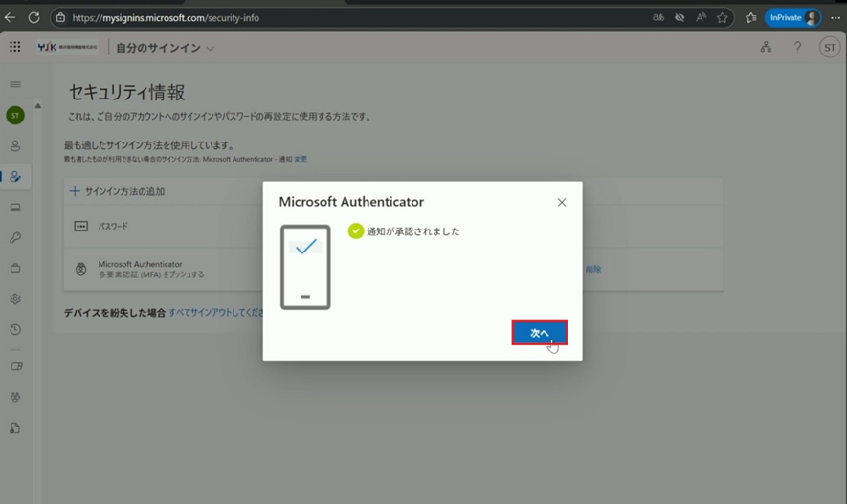Open the Settings gear sidebar icon
The height and width of the screenshot is (504, 847).
[15, 299]
